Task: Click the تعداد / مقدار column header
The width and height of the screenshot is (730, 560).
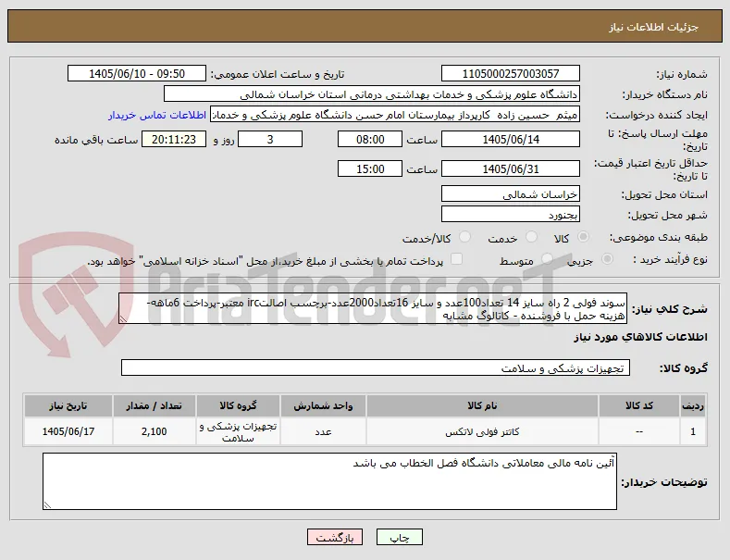Action: (x=155, y=405)
